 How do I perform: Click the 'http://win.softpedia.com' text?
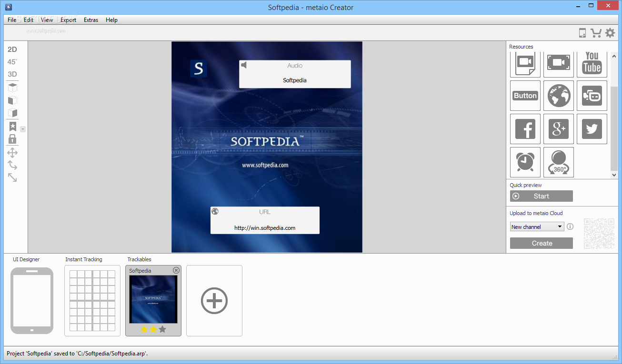[265, 228]
